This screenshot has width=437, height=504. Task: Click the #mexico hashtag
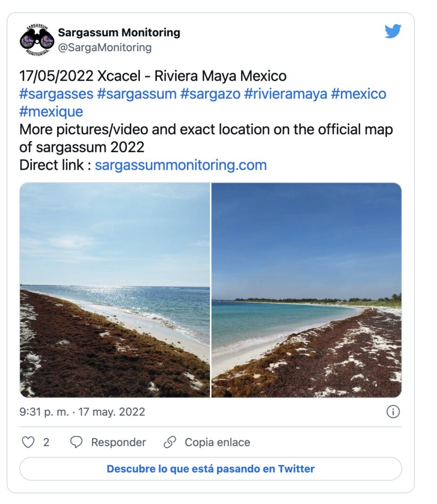point(359,94)
